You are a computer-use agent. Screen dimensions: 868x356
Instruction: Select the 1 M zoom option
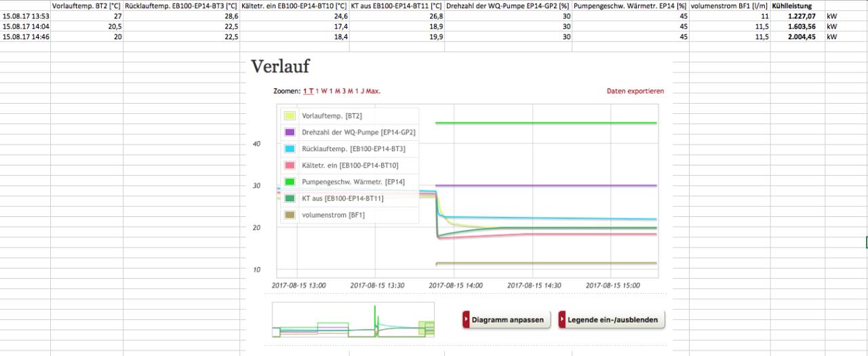[335, 91]
